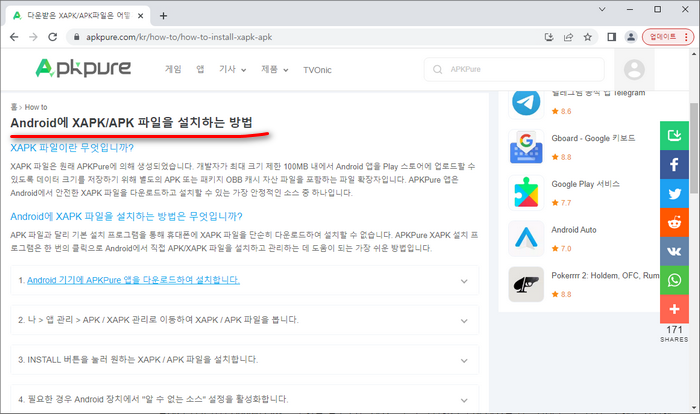Screen dimensions: 700x414
Task: Click the lock icon in address bar
Action: (x=77, y=37)
